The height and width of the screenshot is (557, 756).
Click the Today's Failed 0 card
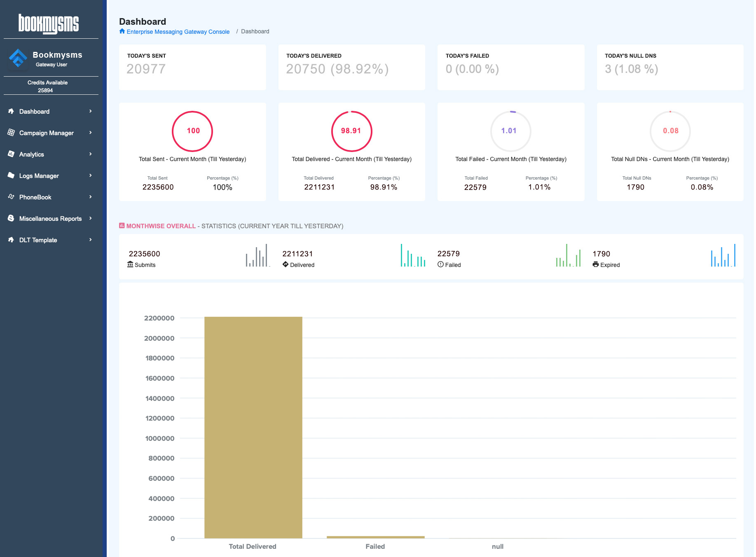pyautogui.click(x=511, y=67)
